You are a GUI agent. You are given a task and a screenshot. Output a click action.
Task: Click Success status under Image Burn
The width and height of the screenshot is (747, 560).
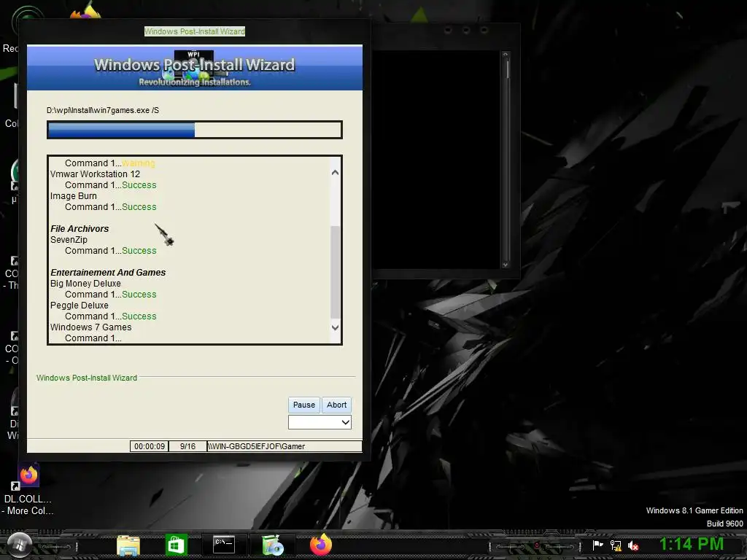(x=139, y=207)
